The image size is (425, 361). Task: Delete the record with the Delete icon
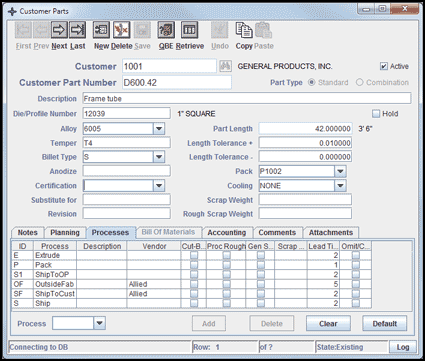121,30
